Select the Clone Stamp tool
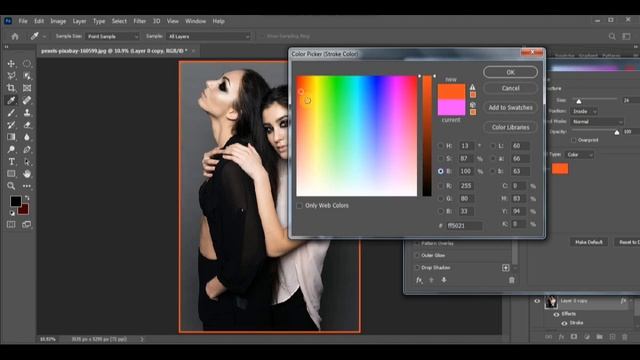The image size is (640, 360). 27,113
